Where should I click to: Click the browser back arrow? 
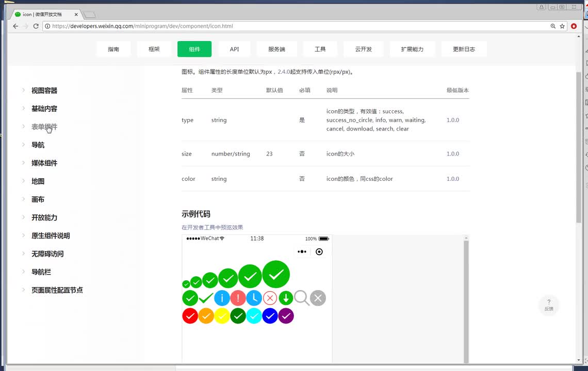[x=15, y=26]
